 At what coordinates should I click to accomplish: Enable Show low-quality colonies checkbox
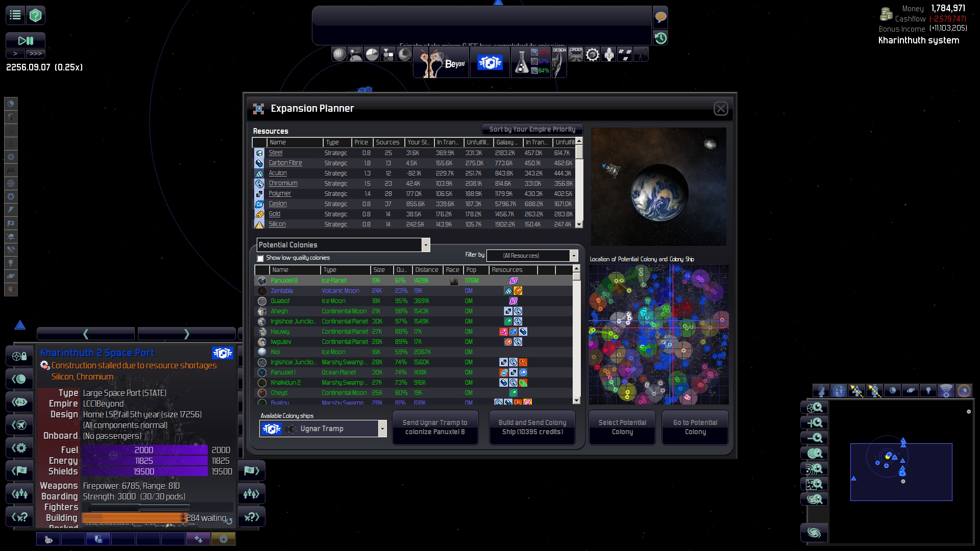click(x=260, y=258)
